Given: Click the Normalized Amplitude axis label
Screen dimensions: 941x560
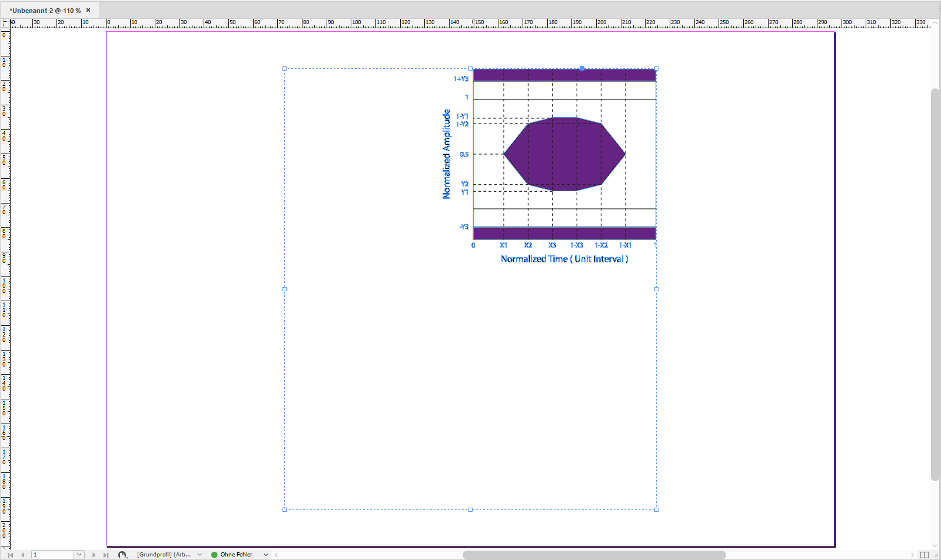Looking at the screenshot, I should coord(447,154).
